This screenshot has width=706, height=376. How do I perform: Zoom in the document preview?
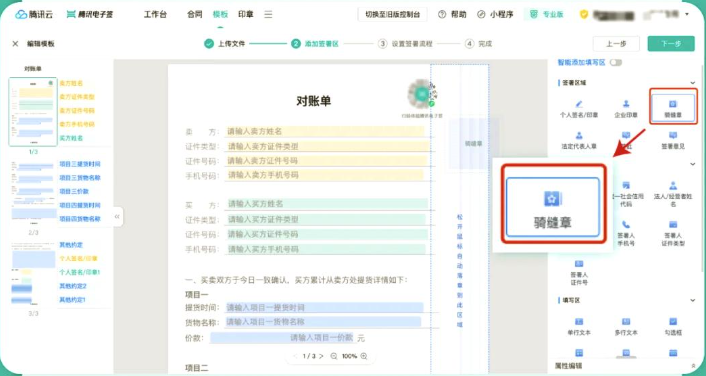click(364, 356)
